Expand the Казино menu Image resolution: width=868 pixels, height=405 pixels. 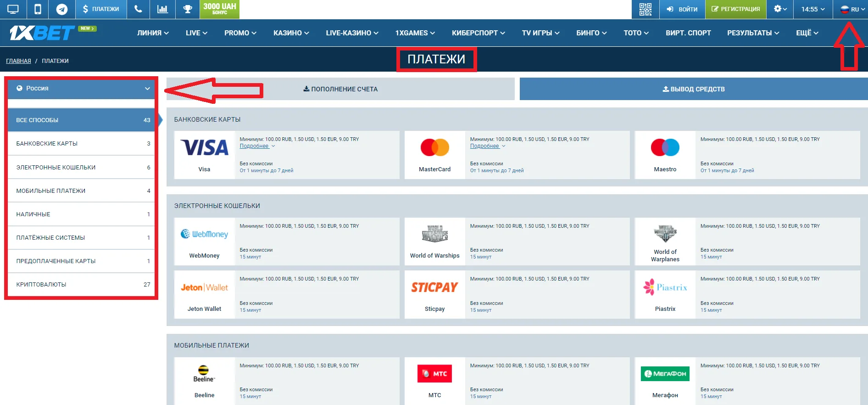[x=291, y=33]
